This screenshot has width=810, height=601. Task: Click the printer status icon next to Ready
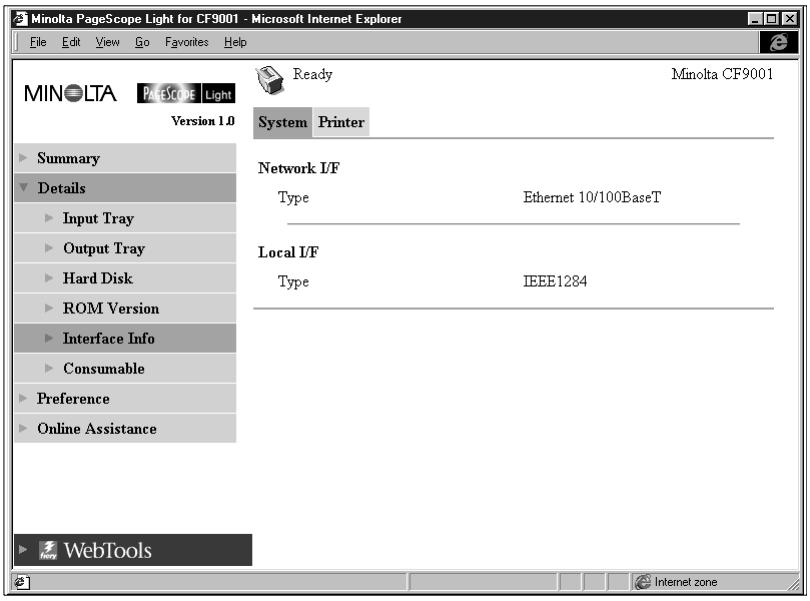(270, 80)
